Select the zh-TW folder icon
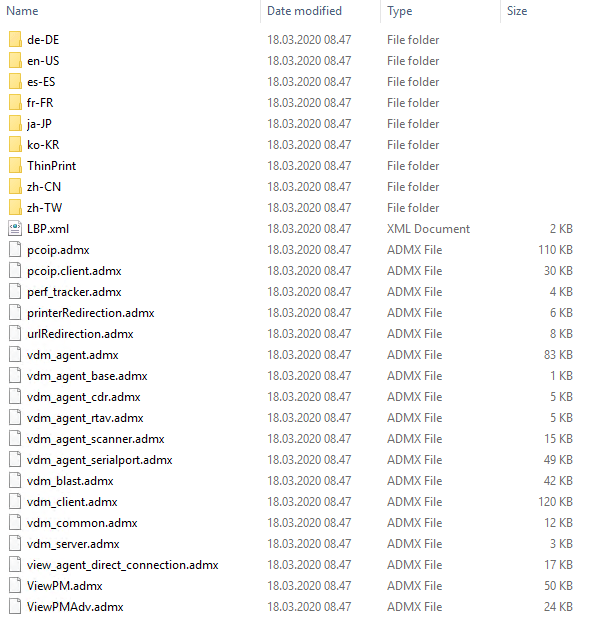The height and width of the screenshot is (621, 589). (15, 208)
